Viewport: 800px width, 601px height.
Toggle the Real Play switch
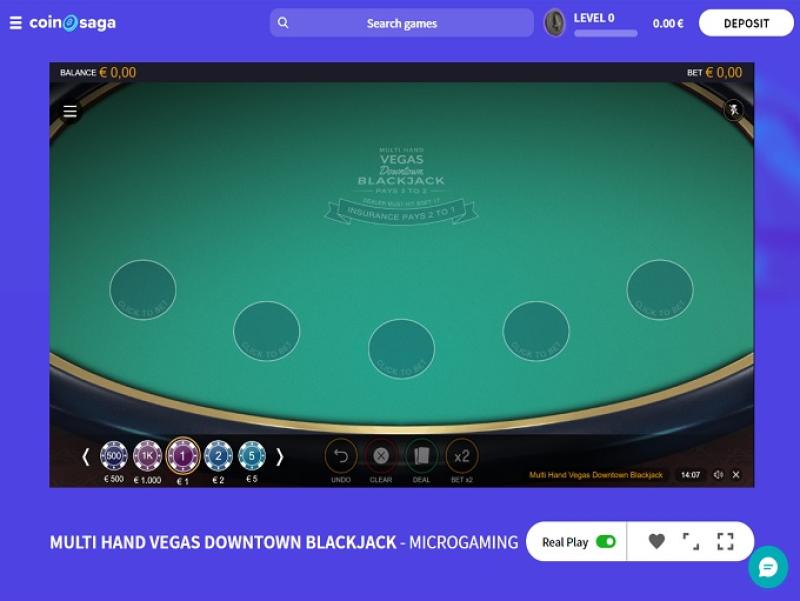[606, 541]
